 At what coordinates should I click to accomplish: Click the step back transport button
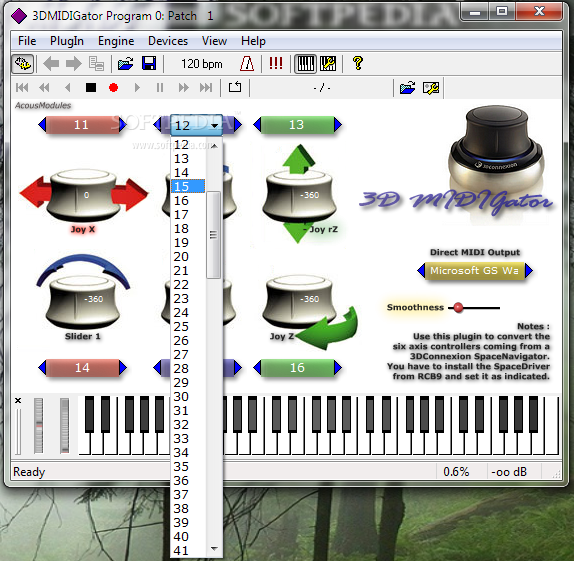click(x=67, y=88)
